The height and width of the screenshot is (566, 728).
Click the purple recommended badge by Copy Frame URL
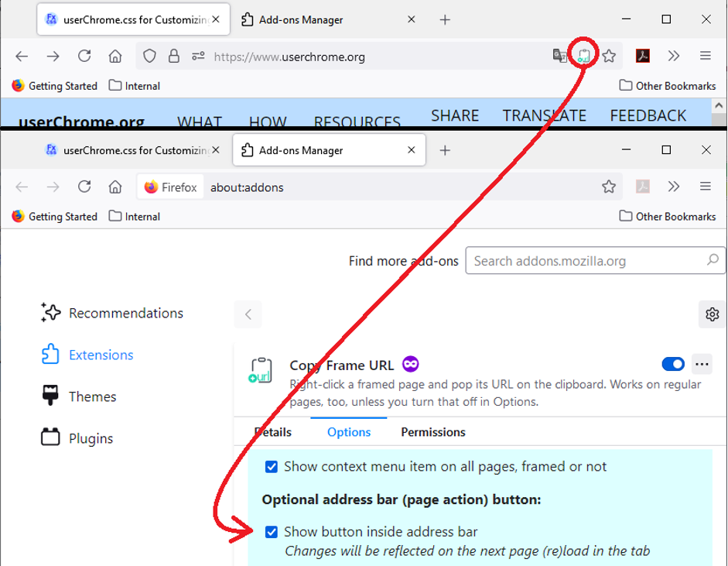point(410,365)
